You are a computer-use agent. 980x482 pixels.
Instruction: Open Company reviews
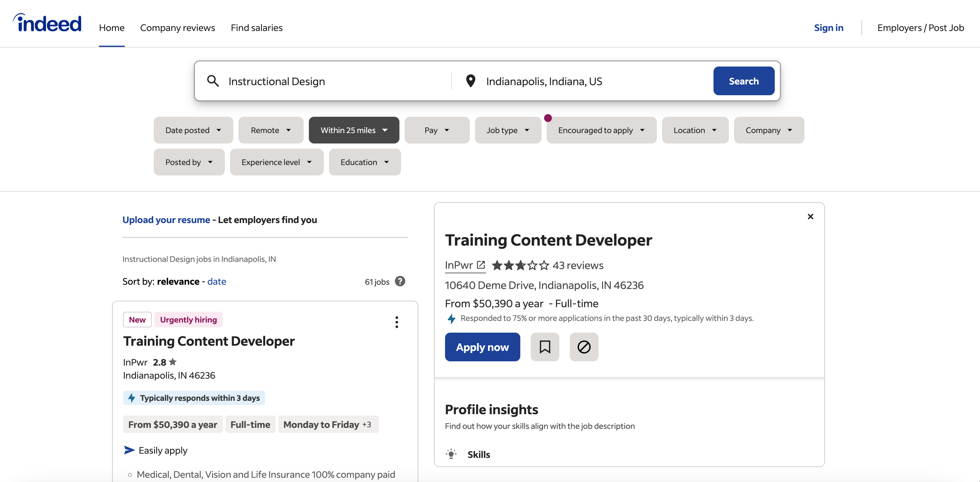[177, 28]
